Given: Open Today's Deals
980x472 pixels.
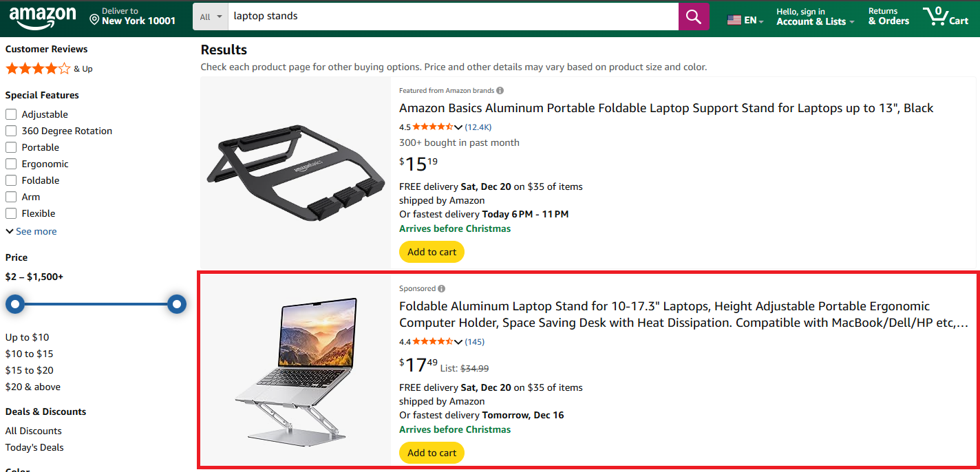Looking at the screenshot, I should click(x=34, y=447).
